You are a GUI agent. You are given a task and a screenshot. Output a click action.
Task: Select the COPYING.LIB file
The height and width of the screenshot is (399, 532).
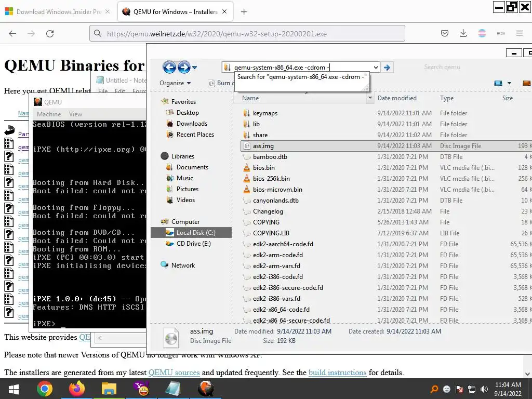[271, 233]
